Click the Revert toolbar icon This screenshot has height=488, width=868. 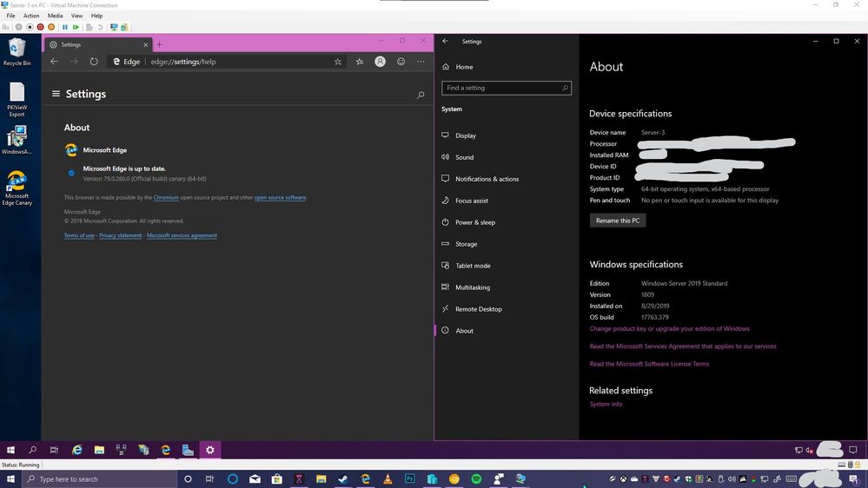coord(100,27)
